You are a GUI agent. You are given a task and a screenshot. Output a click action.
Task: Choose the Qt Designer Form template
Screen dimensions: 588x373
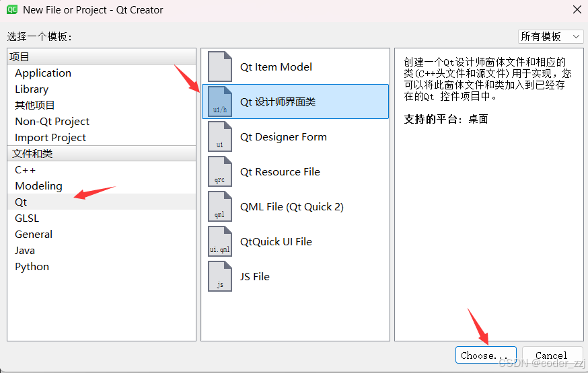click(295, 136)
